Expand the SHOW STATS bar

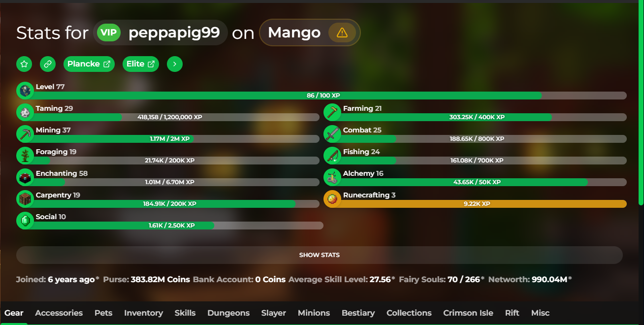[x=320, y=255]
